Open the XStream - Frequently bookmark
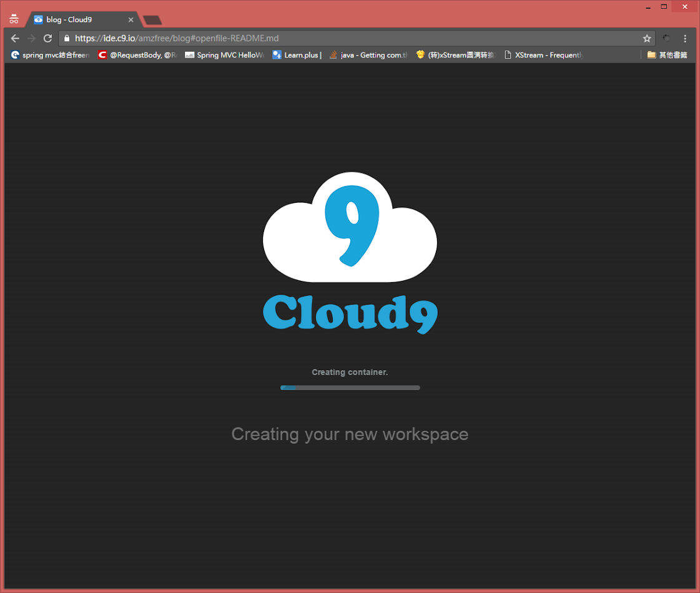The height and width of the screenshot is (593, 700). pos(543,55)
